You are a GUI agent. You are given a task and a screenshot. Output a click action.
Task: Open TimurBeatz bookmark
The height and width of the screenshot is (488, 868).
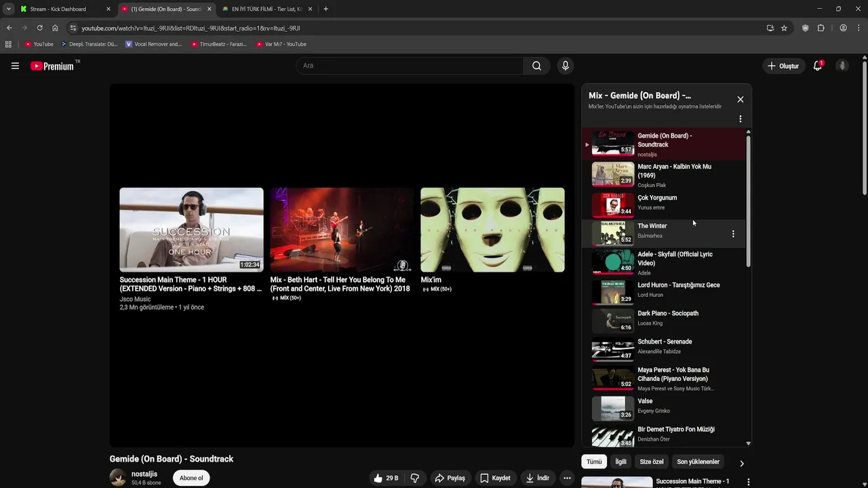coord(218,44)
